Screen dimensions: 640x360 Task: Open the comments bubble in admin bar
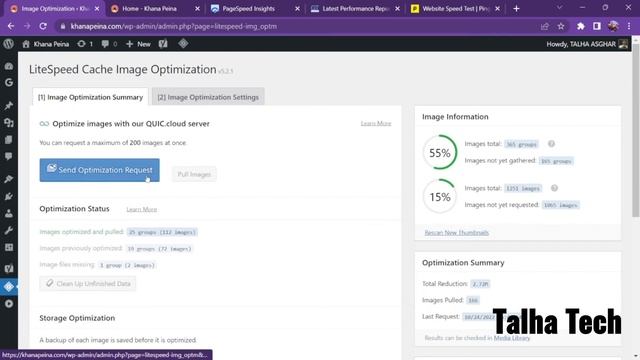click(x=109, y=44)
